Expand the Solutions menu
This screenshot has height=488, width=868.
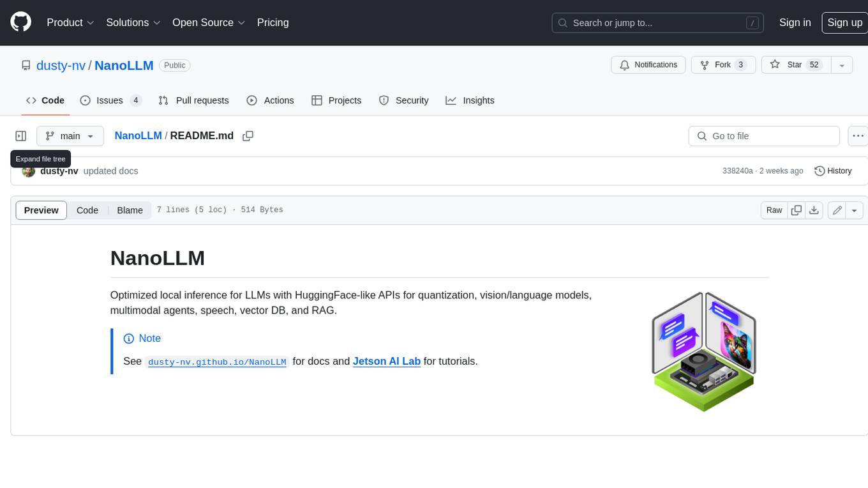pos(133,22)
